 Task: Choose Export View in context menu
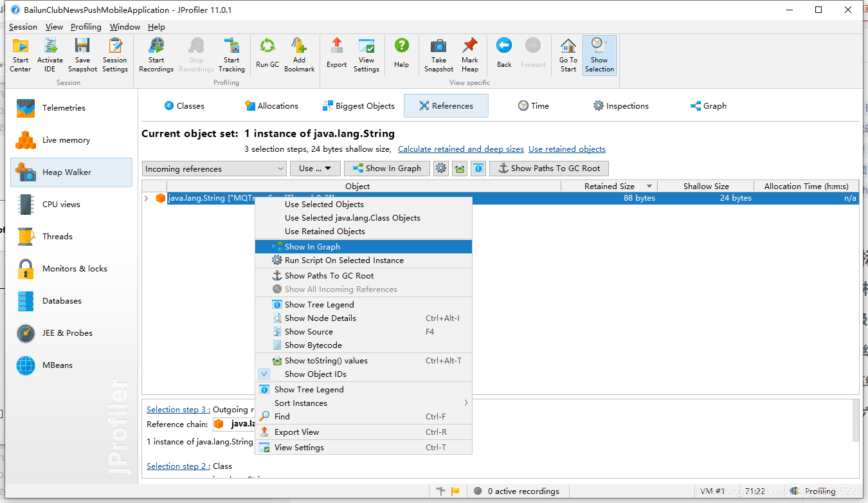pyautogui.click(x=363, y=432)
